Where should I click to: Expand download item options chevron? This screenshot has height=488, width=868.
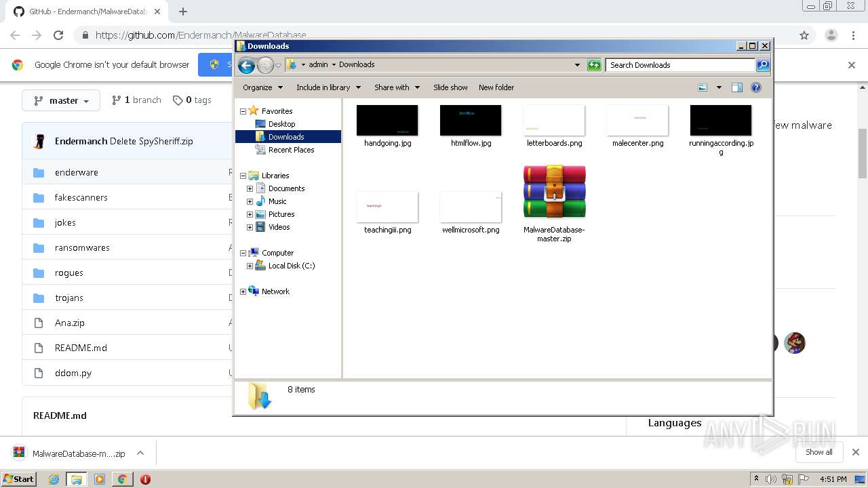click(x=140, y=453)
